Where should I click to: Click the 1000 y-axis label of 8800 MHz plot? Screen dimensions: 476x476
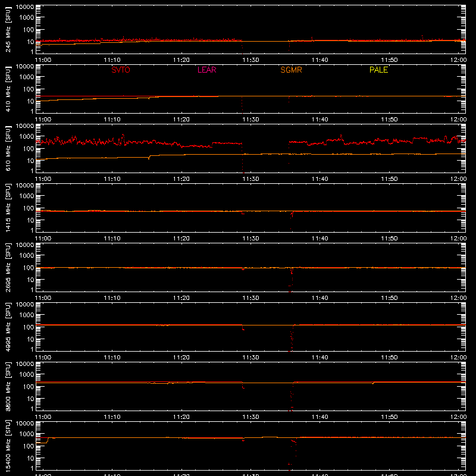pyautogui.click(x=27, y=374)
